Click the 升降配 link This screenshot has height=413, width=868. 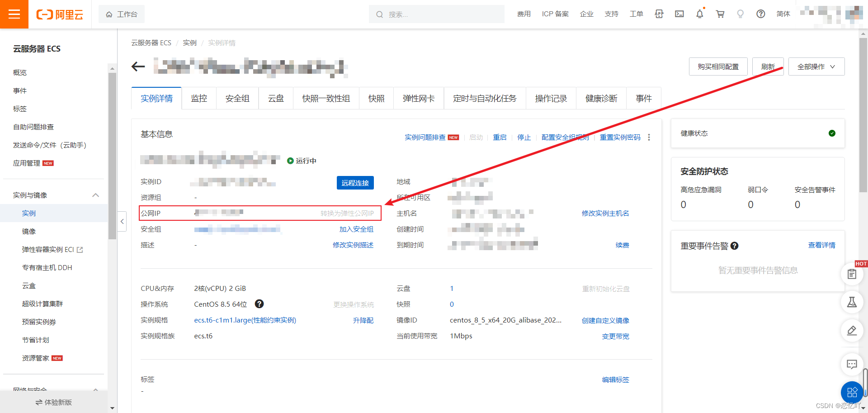363,320
